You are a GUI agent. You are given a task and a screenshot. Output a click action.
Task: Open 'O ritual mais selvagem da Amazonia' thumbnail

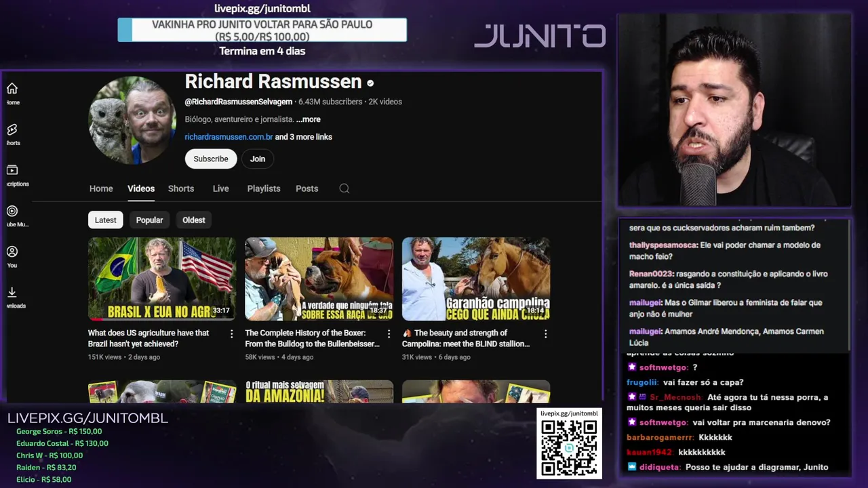[319, 391]
